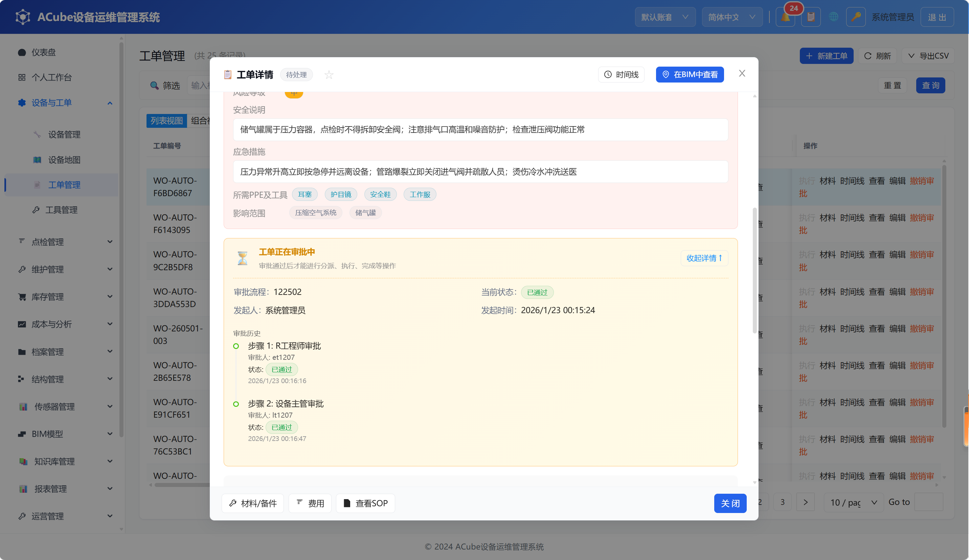The height and width of the screenshot is (560, 969).
Task: Click 新建工单 button
Action: coord(826,56)
